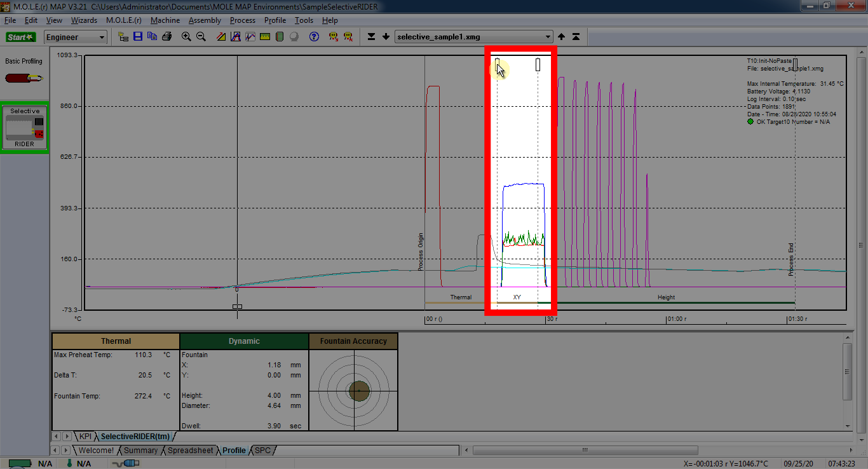
Task: Click the Dynamic panel header
Action: (244, 341)
